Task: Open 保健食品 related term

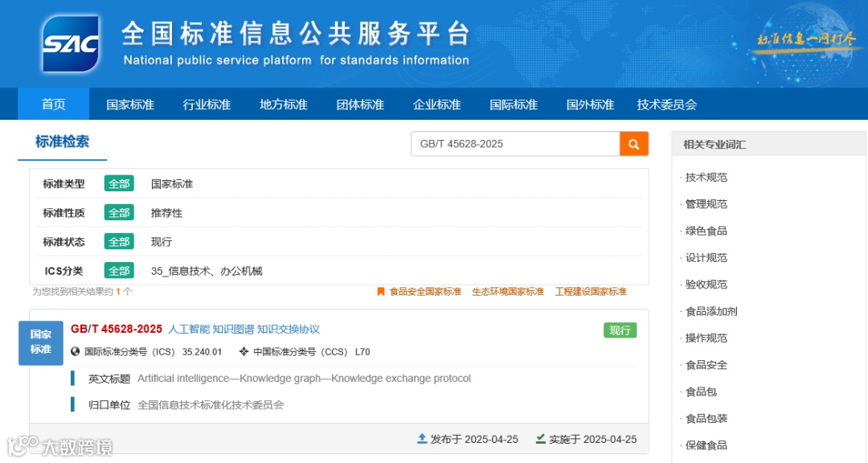Action: [706, 445]
